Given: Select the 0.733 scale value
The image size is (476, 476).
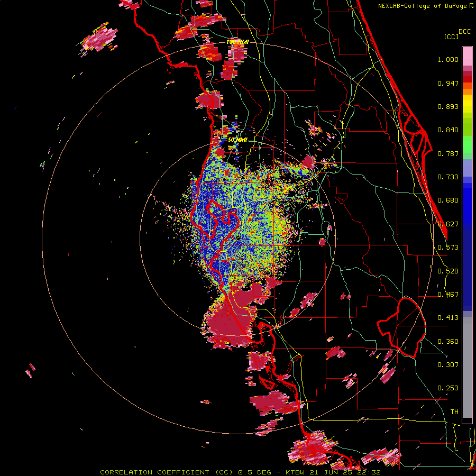Looking at the screenshot, I should [448, 177].
